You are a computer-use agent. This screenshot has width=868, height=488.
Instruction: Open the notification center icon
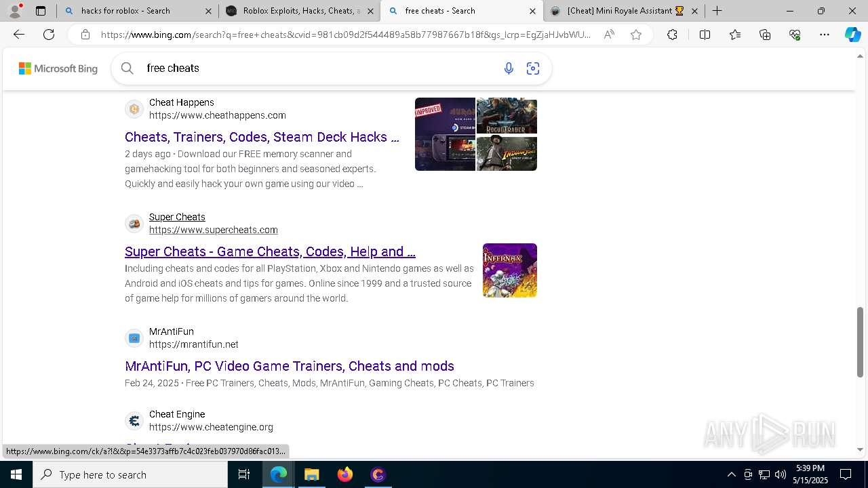point(846,474)
